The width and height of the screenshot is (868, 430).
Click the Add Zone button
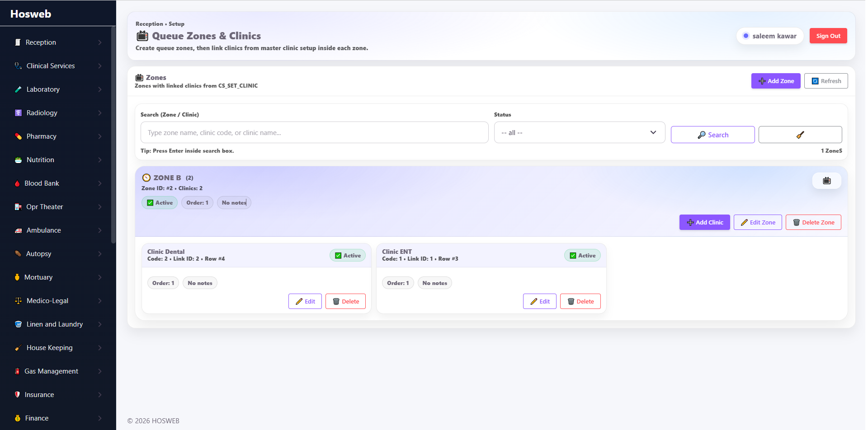(x=776, y=81)
